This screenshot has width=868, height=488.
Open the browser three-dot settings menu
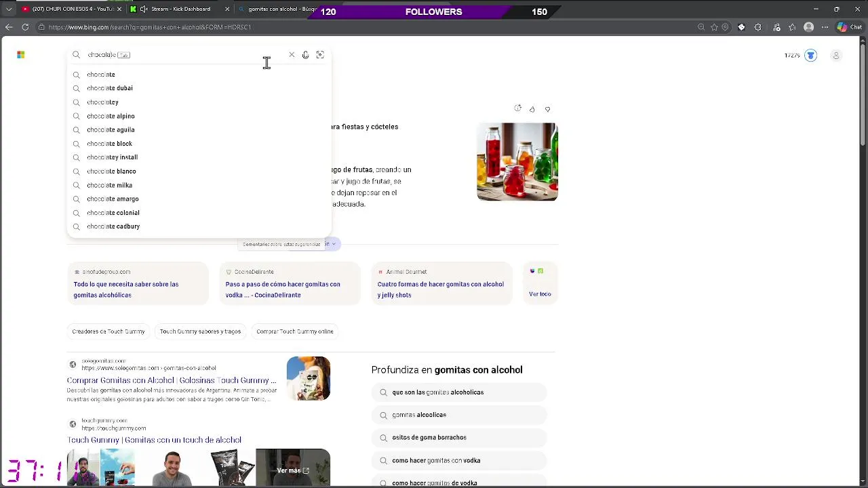coord(825,27)
